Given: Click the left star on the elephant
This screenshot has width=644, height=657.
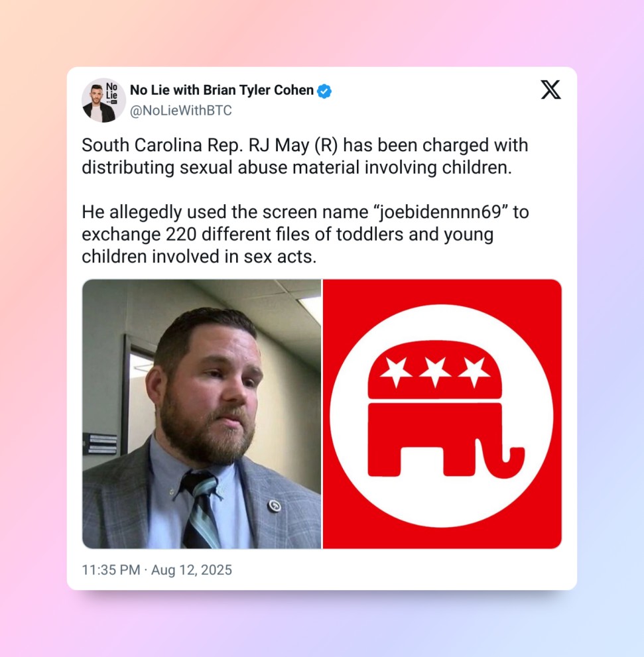Looking at the screenshot, I should point(399,371).
